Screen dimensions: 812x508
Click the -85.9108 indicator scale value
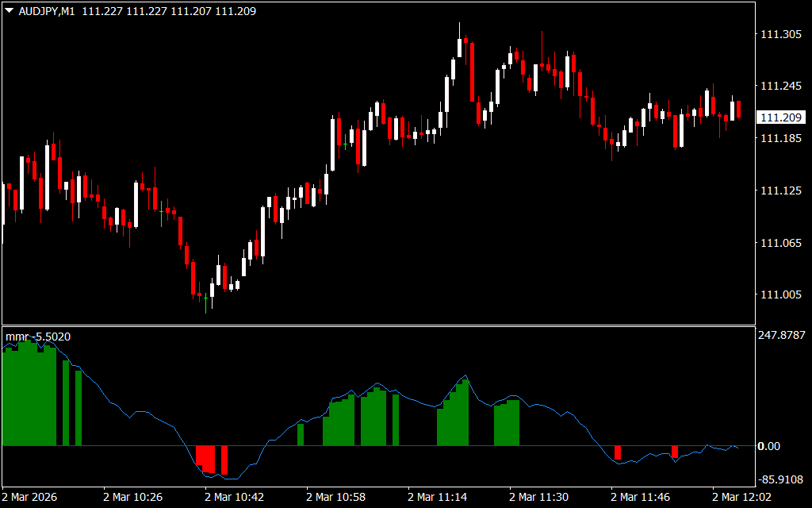pos(780,479)
